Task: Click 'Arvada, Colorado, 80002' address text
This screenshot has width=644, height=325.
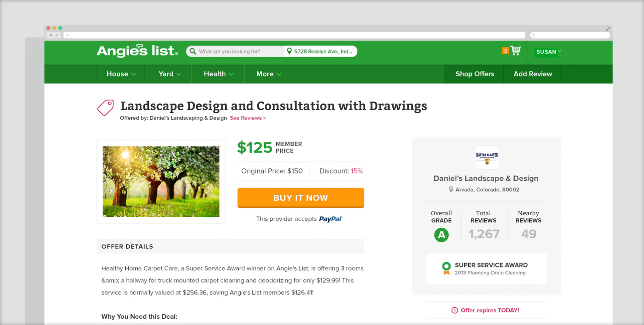Action: click(487, 190)
